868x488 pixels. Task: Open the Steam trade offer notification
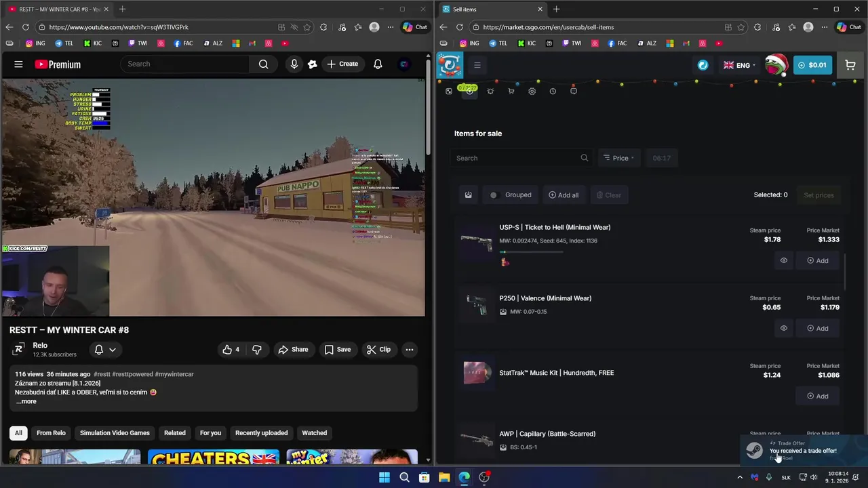point(803,451)
